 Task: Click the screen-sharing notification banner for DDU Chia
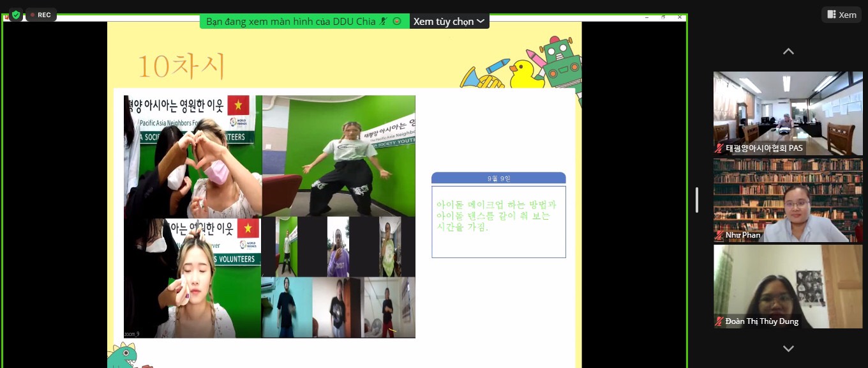(x=291, y=21)
